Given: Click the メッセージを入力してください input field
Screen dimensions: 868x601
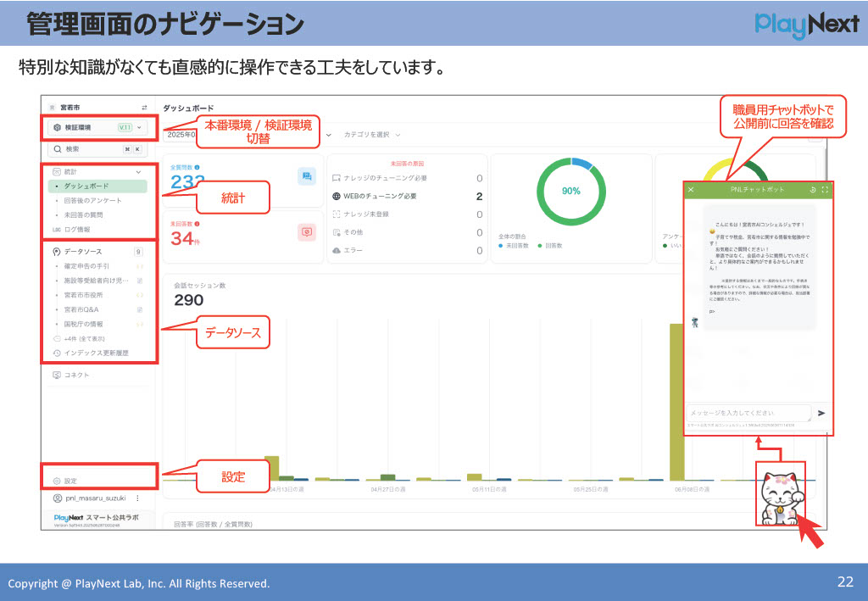Looking at the screenshot, I should [x=749, y=412].
